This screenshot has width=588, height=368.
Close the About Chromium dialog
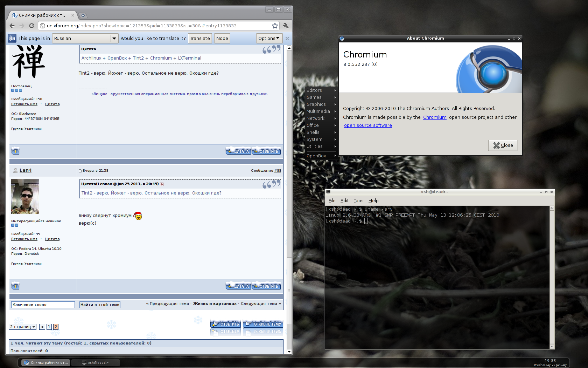(503, 145)
